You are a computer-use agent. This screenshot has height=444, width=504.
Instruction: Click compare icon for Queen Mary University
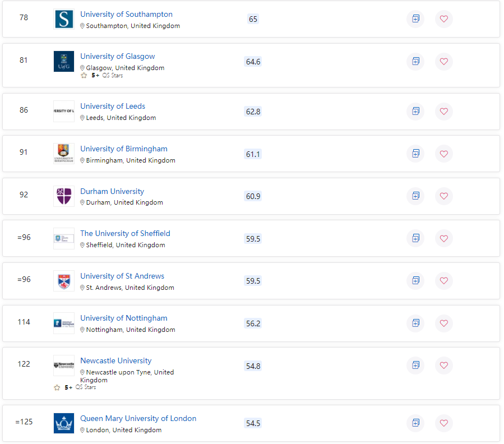(415, 423)
